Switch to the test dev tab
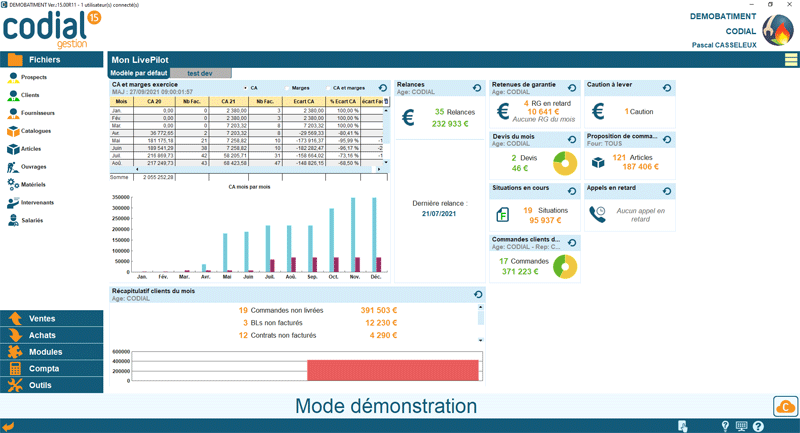 pos(200,73)
